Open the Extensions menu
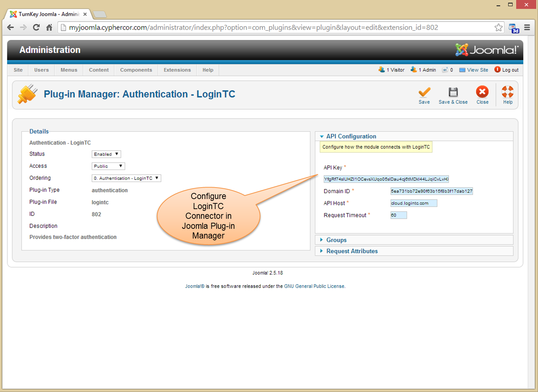The image size is (538, 392). [x=177, y=70]
